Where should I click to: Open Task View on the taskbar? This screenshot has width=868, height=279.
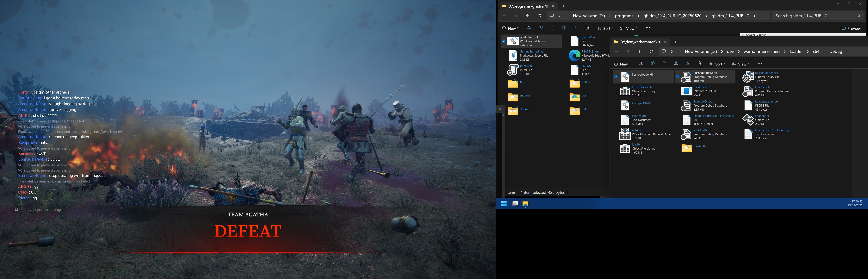pyautogui.click(x=515, y=203)
